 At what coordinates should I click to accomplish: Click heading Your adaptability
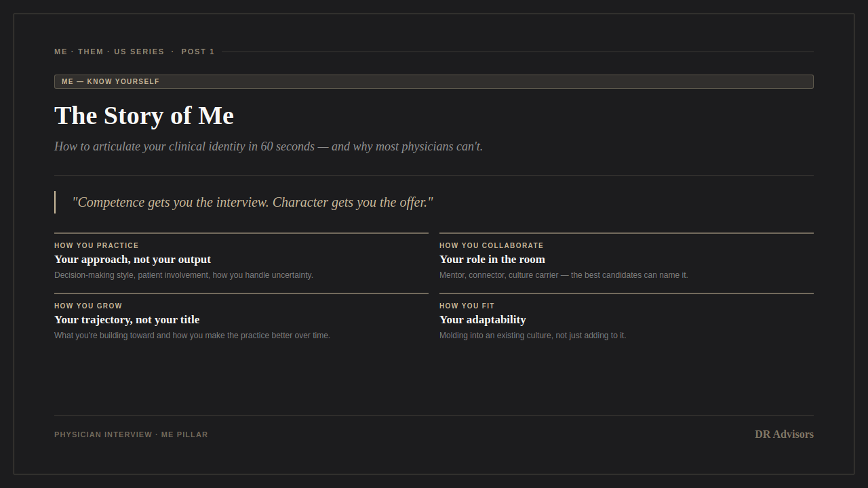(483, 320)
